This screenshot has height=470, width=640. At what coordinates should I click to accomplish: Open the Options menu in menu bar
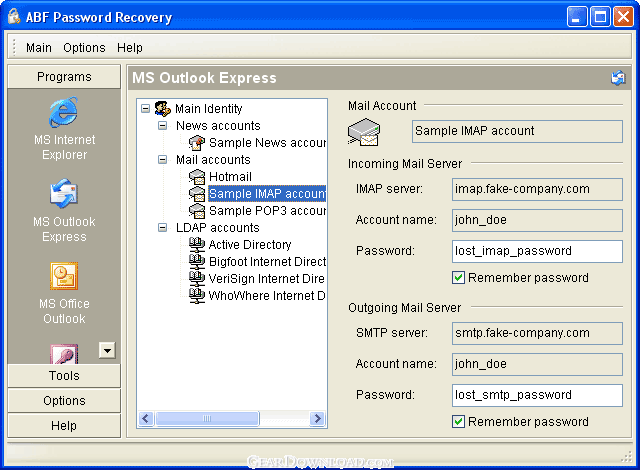click(x=84, y=48)
